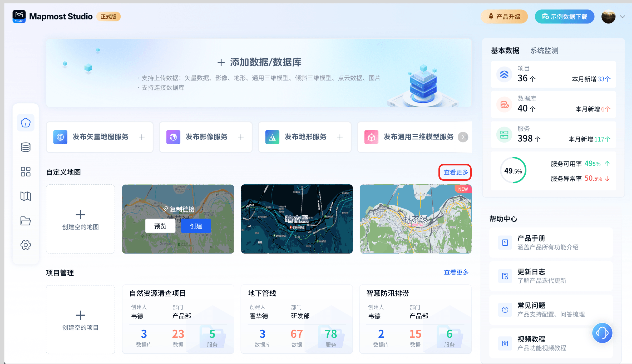Click the 49.5% circular progress indicator
Screen dimensions: 632x364
click(x=513, y=171)
